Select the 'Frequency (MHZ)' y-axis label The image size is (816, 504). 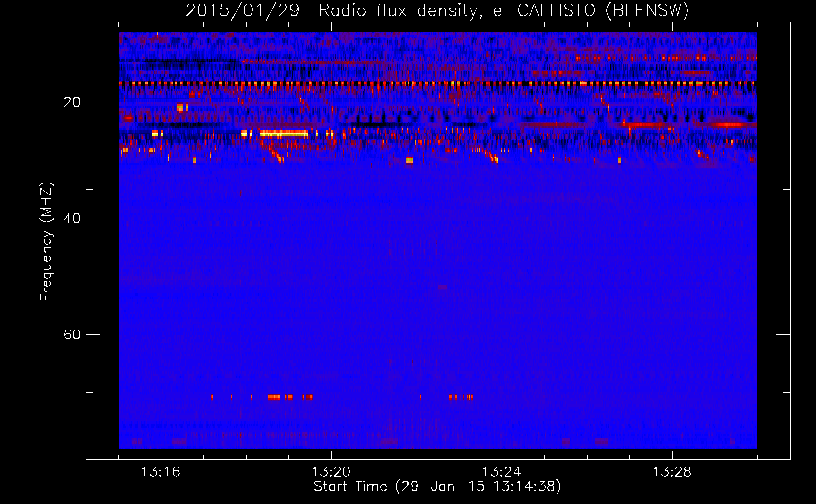click(46, 242)
